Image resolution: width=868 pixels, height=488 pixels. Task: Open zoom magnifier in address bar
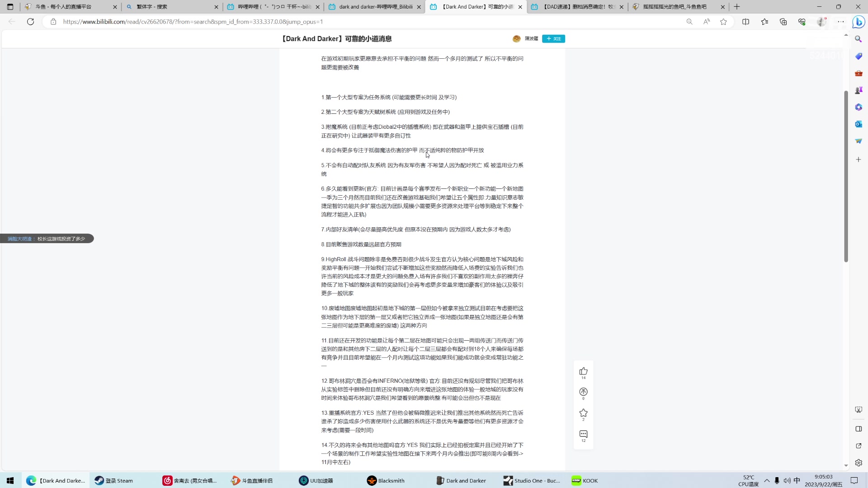pos(689,22)
